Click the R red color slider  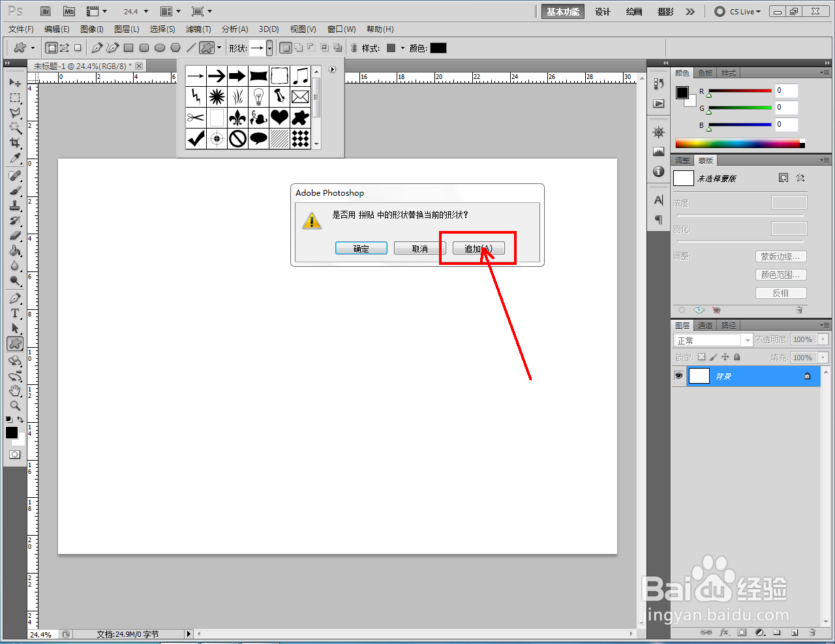coord(740,91)
